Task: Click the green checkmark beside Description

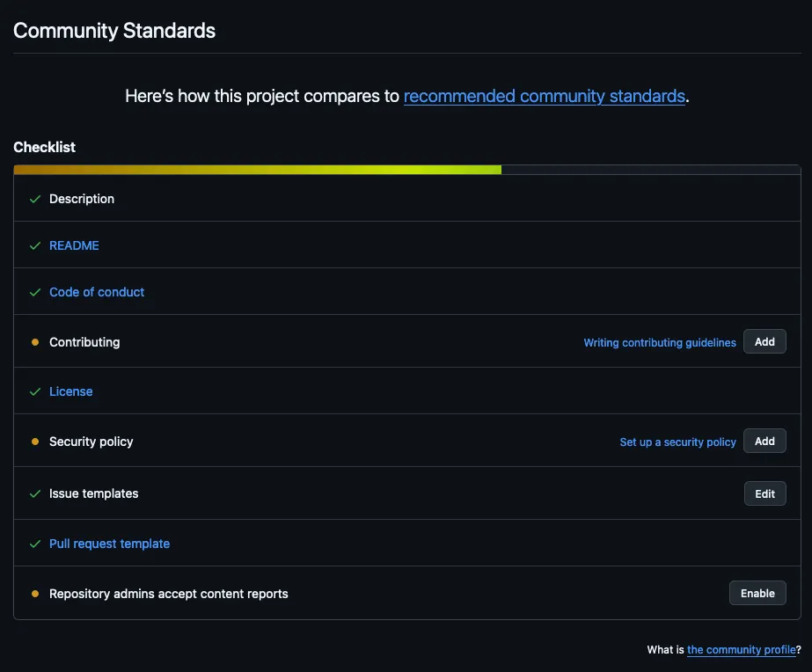Action: (35, 199)
